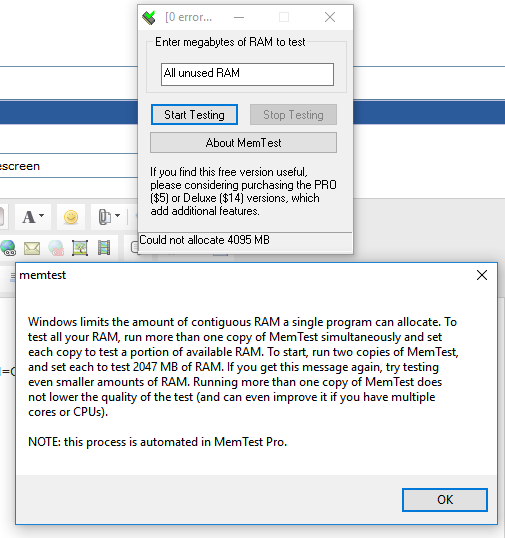This screenshot has width=505, height=538.
Task: Click 'Could not allocate 4095 MB' status text
Action: (204, 240)
